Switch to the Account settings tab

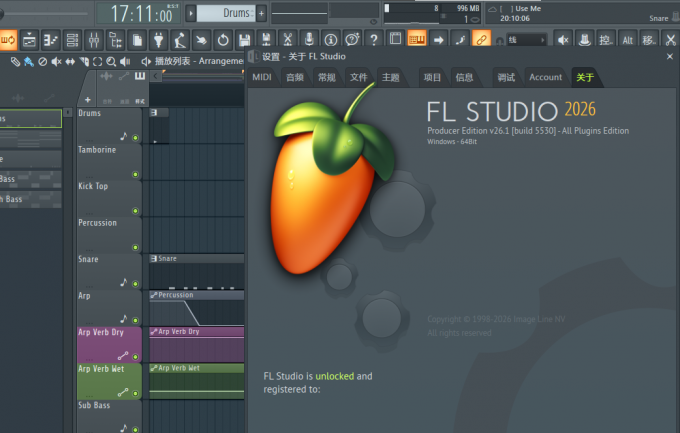(545, 77)
